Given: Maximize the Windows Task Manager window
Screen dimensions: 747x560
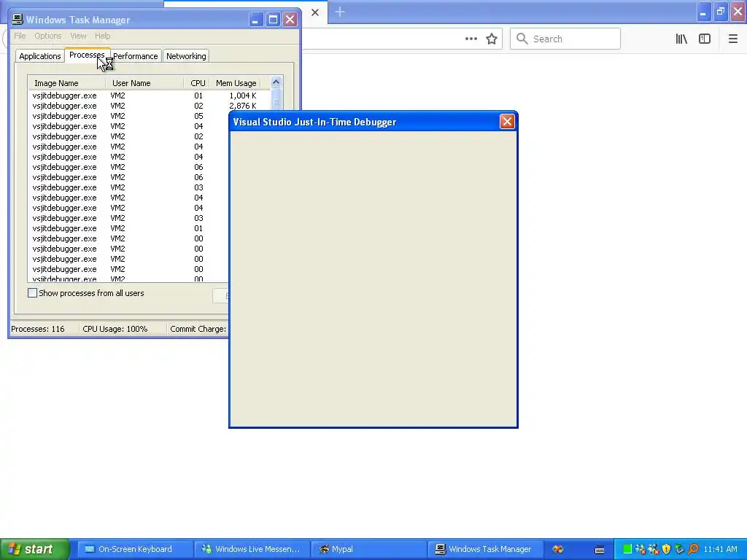Looking at the screenshot, I should (273, 20).
